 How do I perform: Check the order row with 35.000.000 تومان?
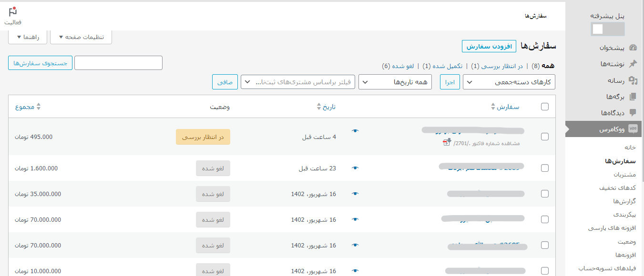(x=545, y=194)
